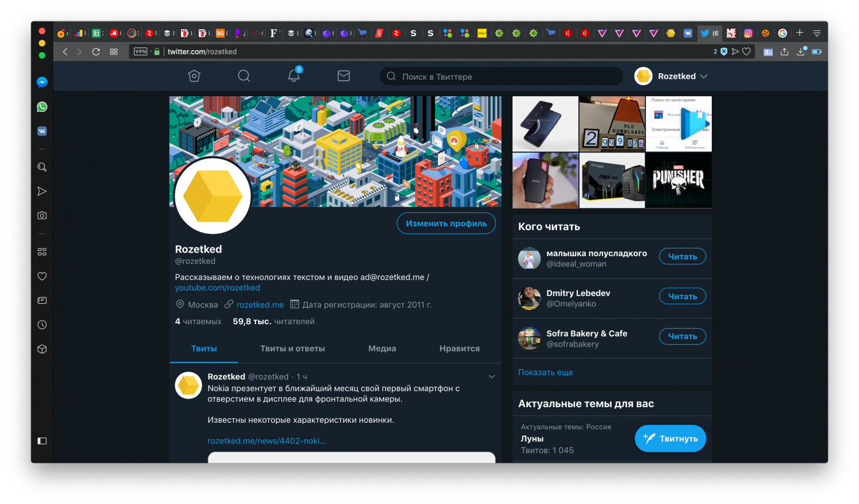Switch to the Google tab

pos(782,33)
